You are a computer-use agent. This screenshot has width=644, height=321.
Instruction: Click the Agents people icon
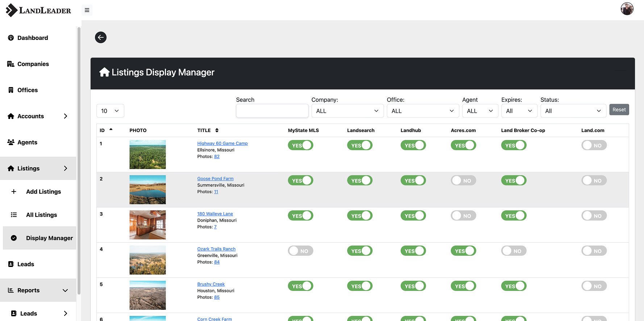coord(11,142)
